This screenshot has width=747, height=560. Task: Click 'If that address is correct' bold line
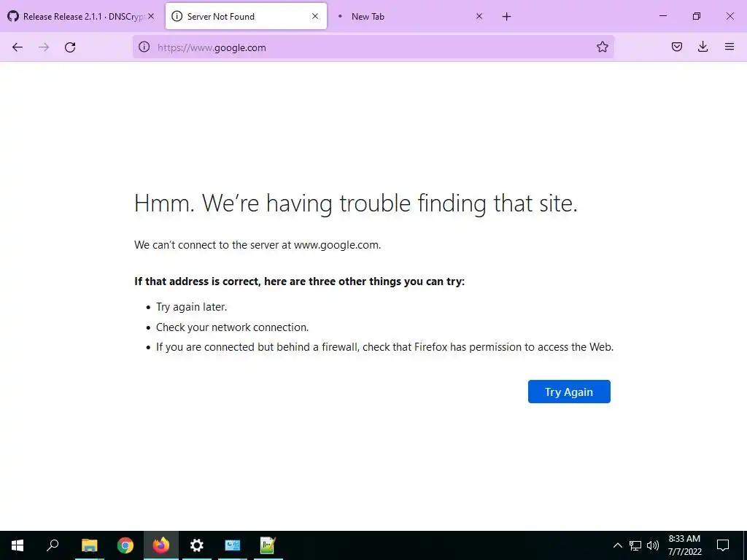(x=299, y=281)
